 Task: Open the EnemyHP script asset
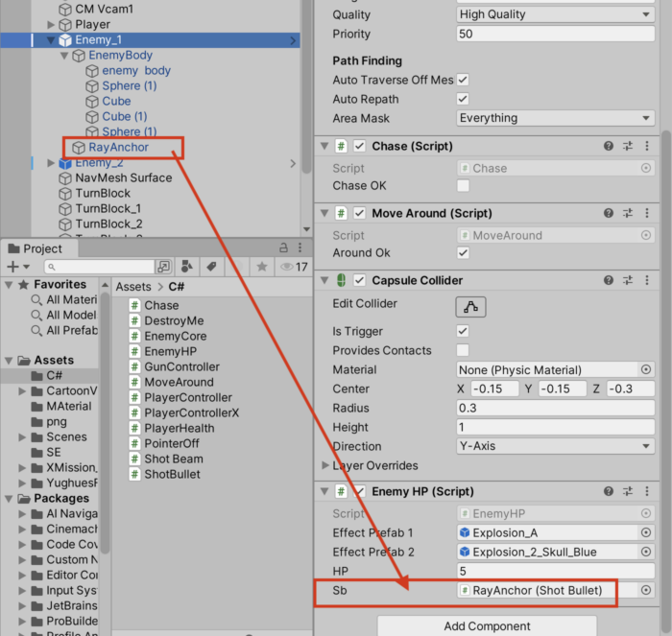click(x=170, y=351)
